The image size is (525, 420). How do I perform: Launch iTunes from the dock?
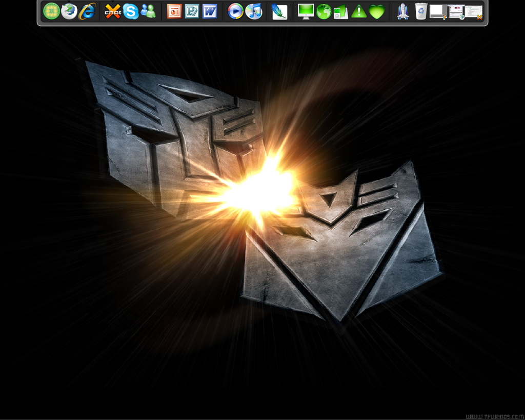pos(253,11)
